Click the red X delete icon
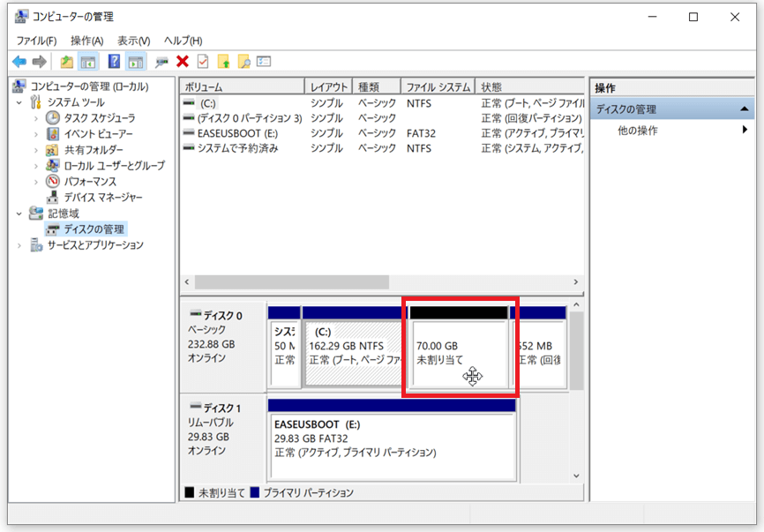The height and width of the screenshot is (532, 764). tap(183, 62)
